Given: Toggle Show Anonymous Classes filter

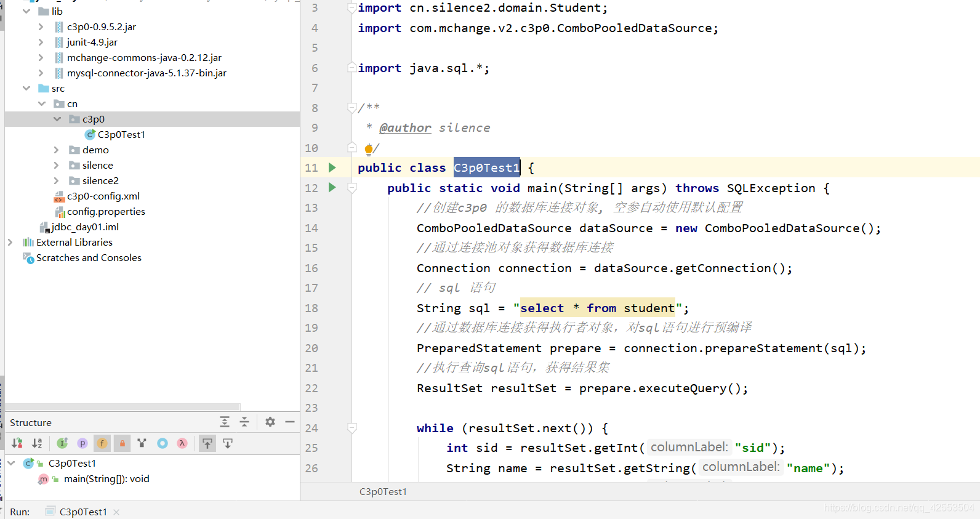Looking at the screenshot, I should point(163,443).
